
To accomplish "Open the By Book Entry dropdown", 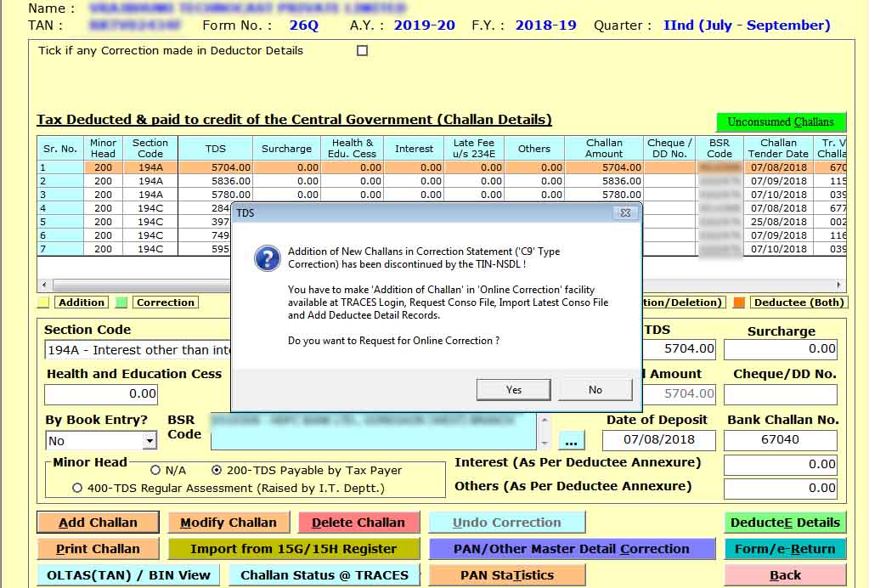I will 150,441.
